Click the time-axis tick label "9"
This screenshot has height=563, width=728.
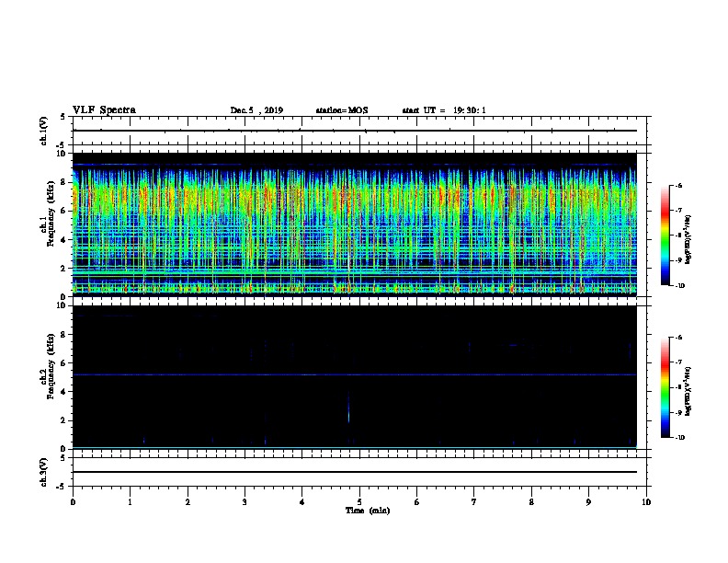(x=588, y=501)
